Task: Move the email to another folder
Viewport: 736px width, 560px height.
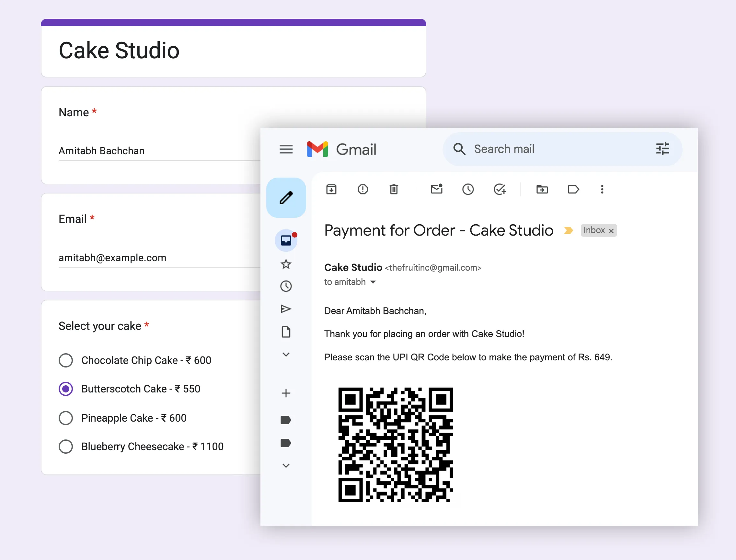Action: [542, 189]
